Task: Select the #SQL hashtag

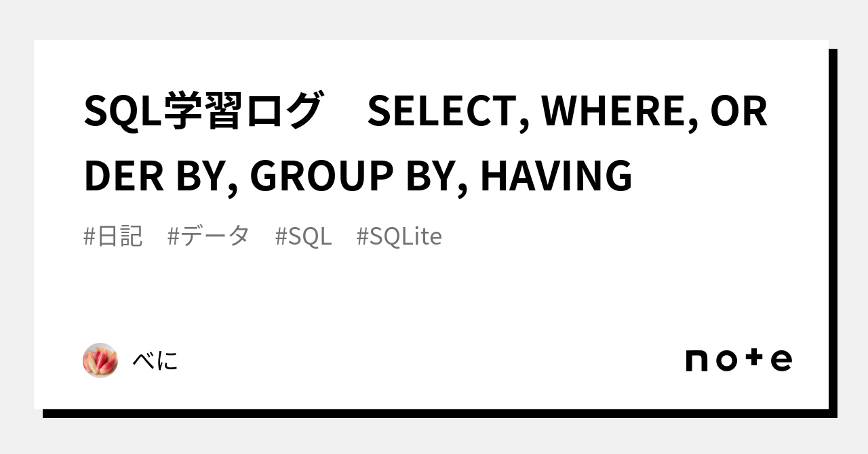Action: (304, 236)
